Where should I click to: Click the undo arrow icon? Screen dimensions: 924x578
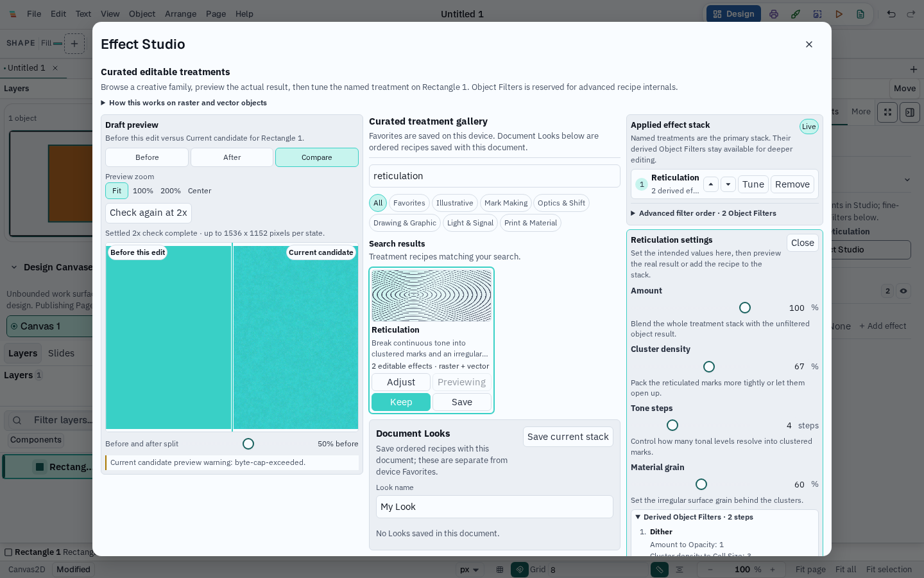[x=891, y=14]
